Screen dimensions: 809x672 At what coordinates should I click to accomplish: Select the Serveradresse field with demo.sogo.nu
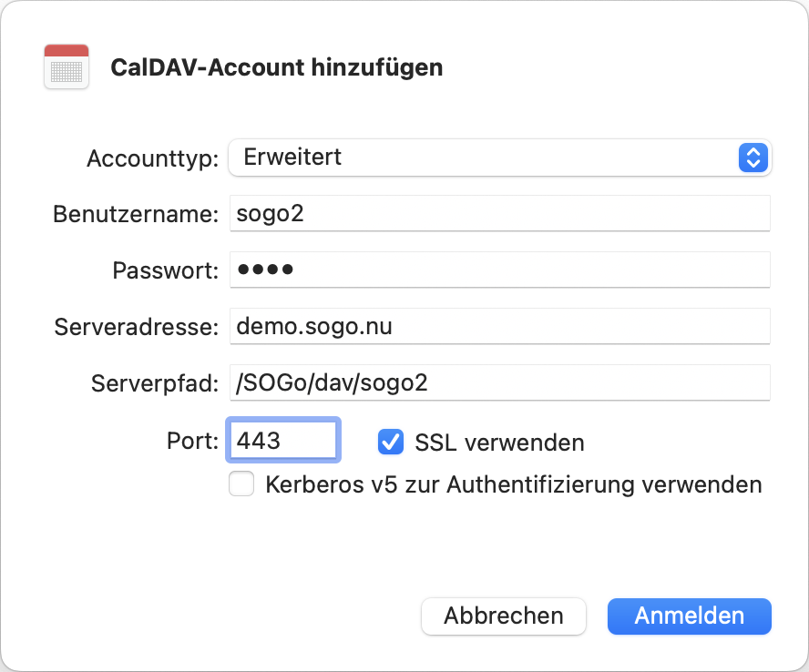pyautogui.click(x=499, y=327)
